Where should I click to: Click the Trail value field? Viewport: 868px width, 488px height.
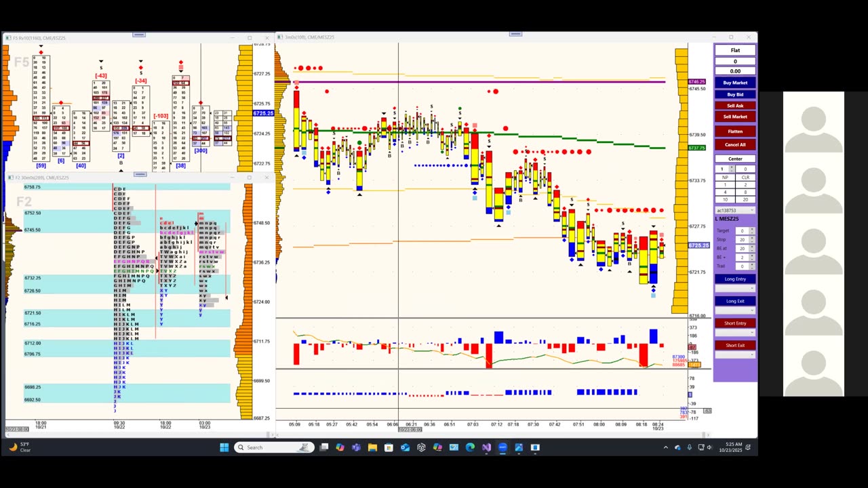pyautogui.click(x=742, y=266)
